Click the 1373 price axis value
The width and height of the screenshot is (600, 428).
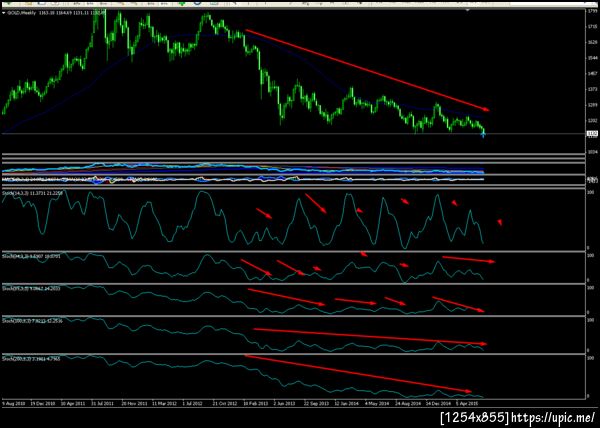pos(592,89)
